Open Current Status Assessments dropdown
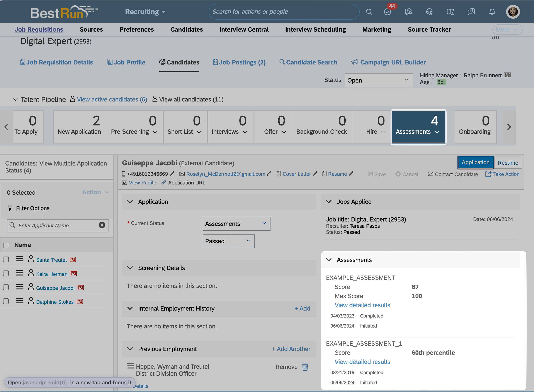The width and height of the screenshot is (534, 392). [x=236, y=223]
